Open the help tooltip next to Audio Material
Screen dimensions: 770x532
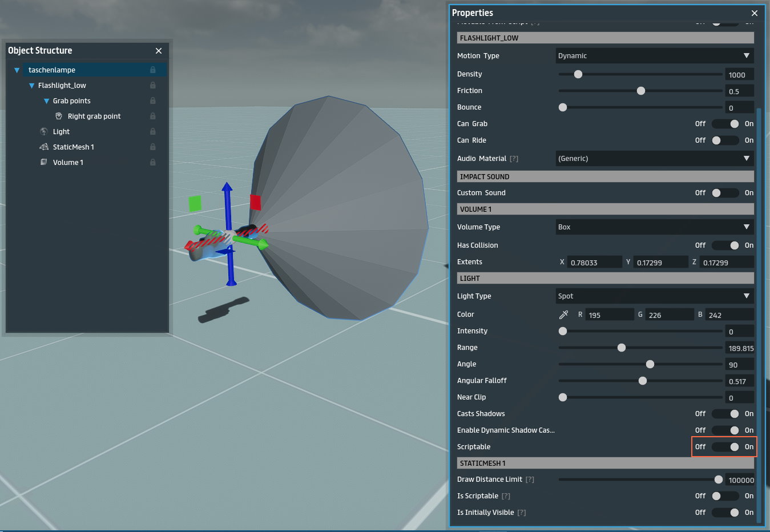click(x=514, y=159)
